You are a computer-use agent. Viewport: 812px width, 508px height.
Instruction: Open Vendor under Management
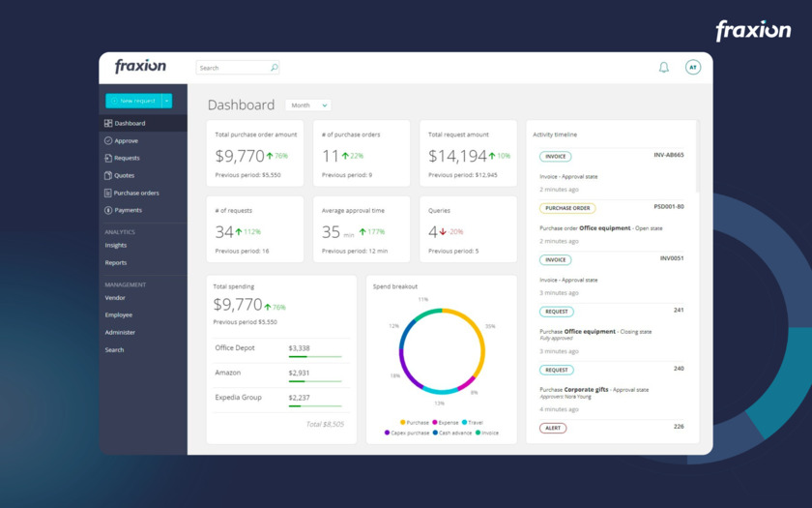tap(115, 298)
